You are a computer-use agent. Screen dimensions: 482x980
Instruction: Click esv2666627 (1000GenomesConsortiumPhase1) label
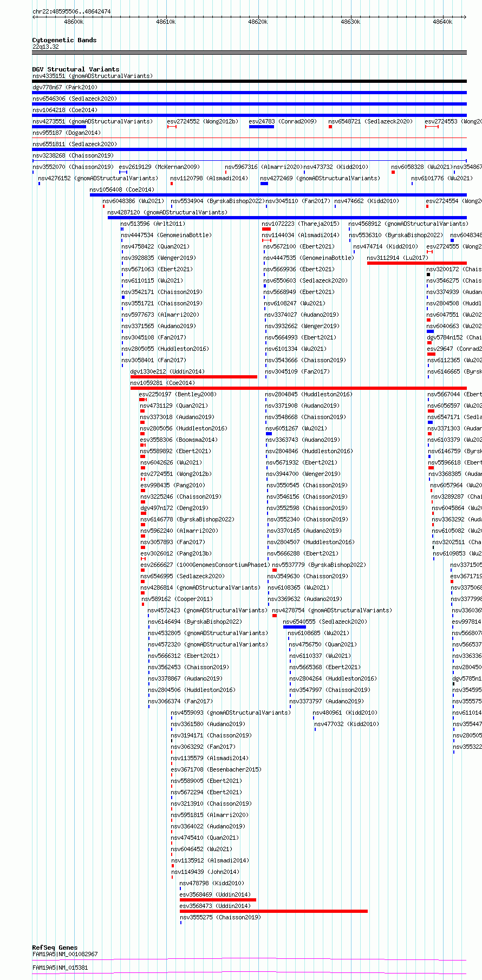pyautogui.click(x=205, y=565)
